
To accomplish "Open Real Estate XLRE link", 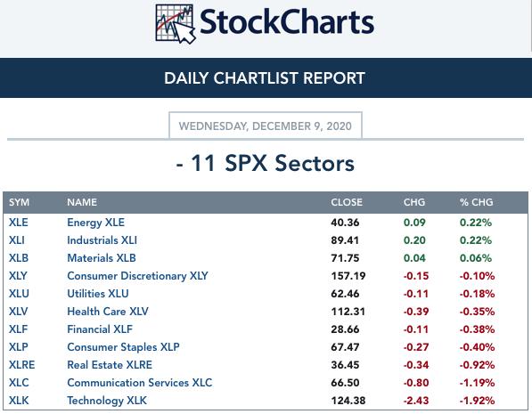I will [x=110, y=365].
